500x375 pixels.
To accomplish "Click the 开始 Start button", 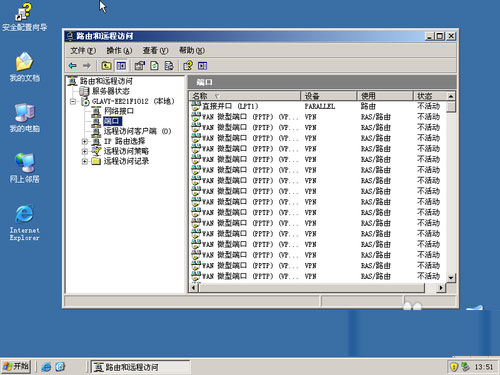I will pos(16,367).
